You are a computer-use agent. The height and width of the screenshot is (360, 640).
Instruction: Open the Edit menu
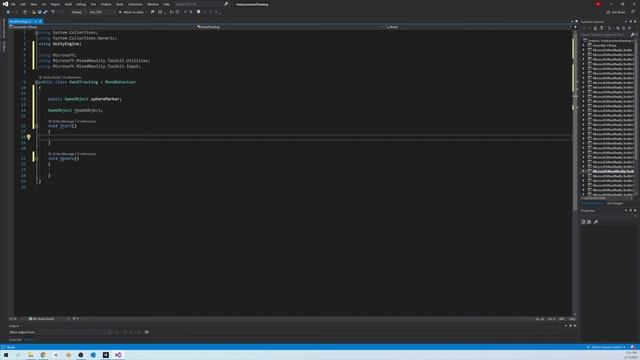click(x=23, y=4)
